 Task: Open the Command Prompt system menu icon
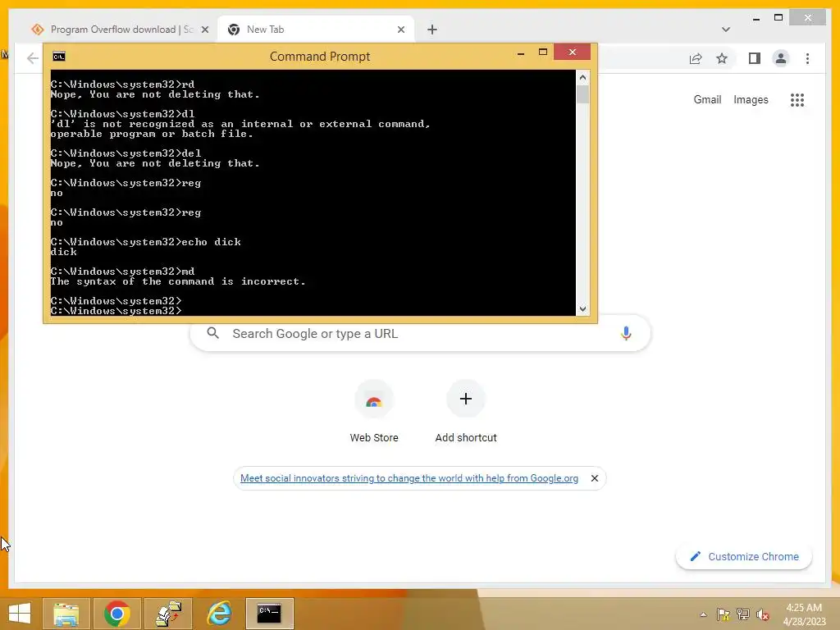coord(59,57)
